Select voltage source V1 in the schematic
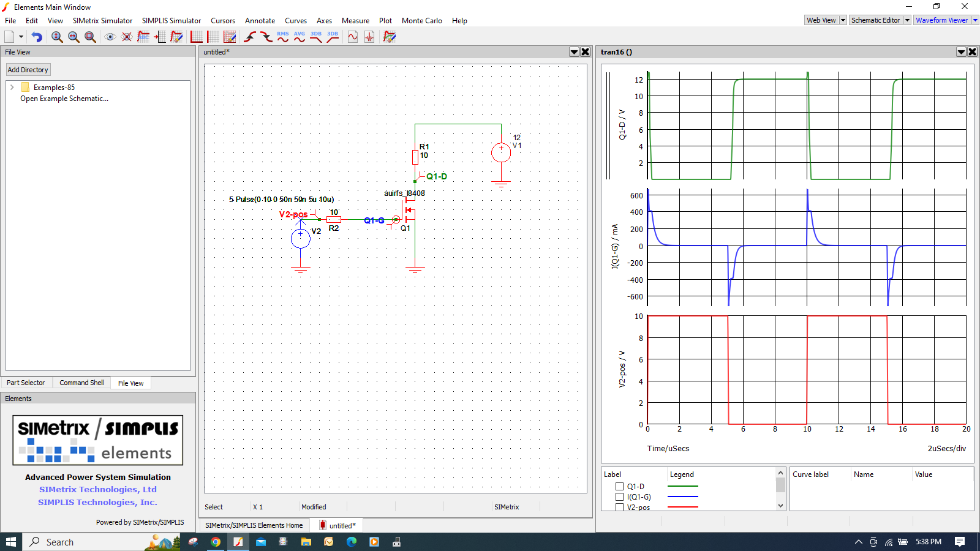The image size is (980, 551). tap(501, 152)
